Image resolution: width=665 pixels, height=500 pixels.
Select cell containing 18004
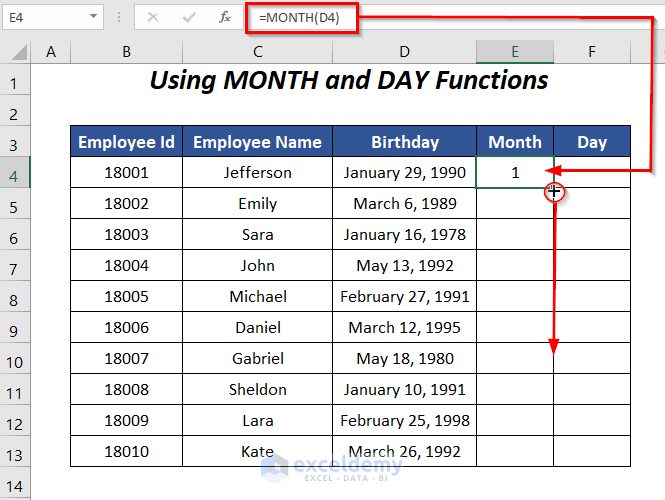pyautogui.click(x=126, y=265)
